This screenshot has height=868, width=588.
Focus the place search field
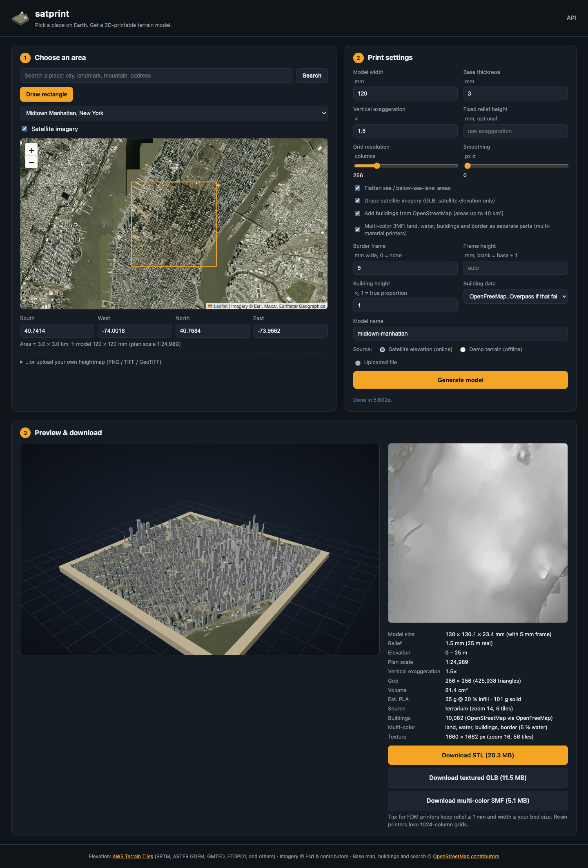156,76
